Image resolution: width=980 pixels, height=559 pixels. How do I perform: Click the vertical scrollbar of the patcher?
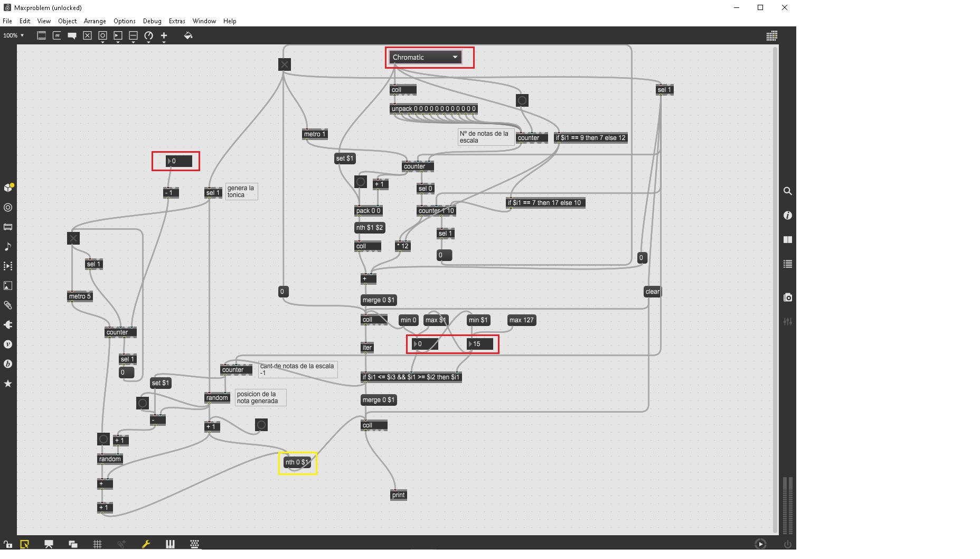[x=775, y=288]
